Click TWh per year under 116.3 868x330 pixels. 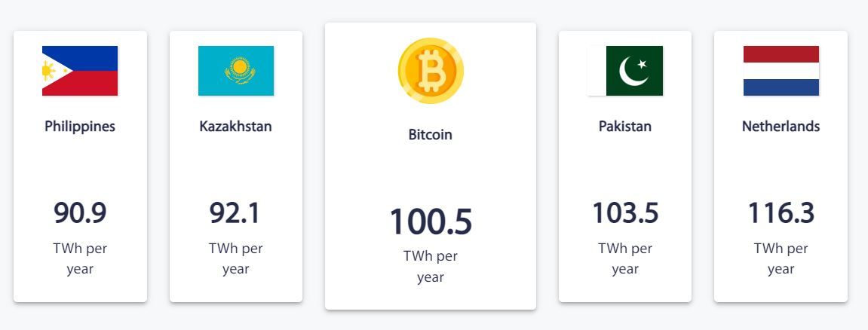coord(781,258)
